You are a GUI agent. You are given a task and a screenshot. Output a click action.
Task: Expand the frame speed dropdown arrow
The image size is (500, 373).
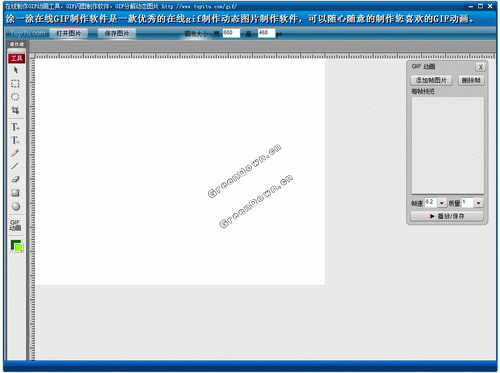[442, 203]
